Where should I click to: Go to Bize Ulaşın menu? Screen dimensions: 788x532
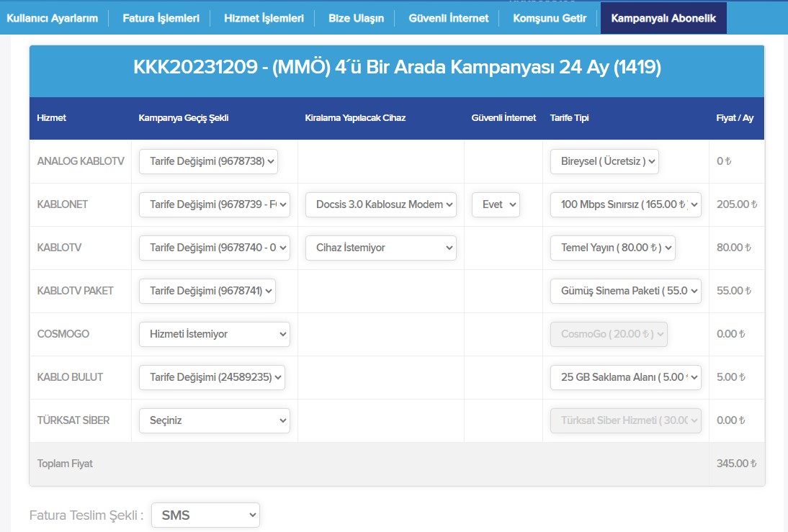tap(356, 19)
